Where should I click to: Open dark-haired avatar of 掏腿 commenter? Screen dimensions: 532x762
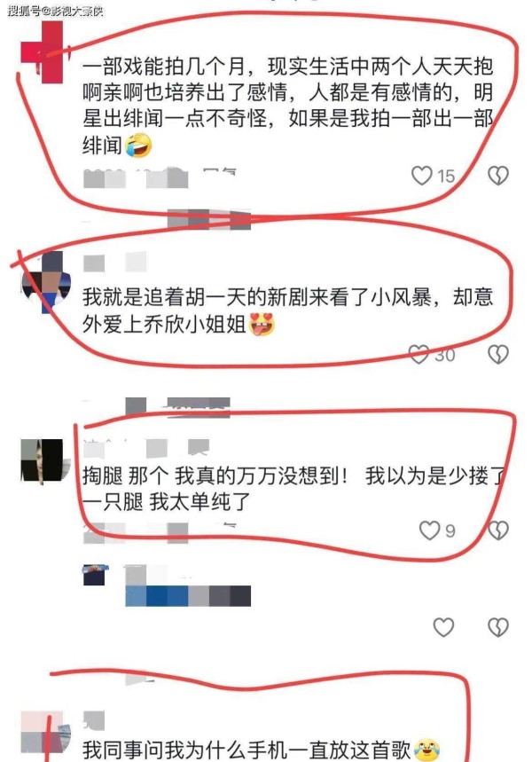pyautogui.click(x=43, y=460)
